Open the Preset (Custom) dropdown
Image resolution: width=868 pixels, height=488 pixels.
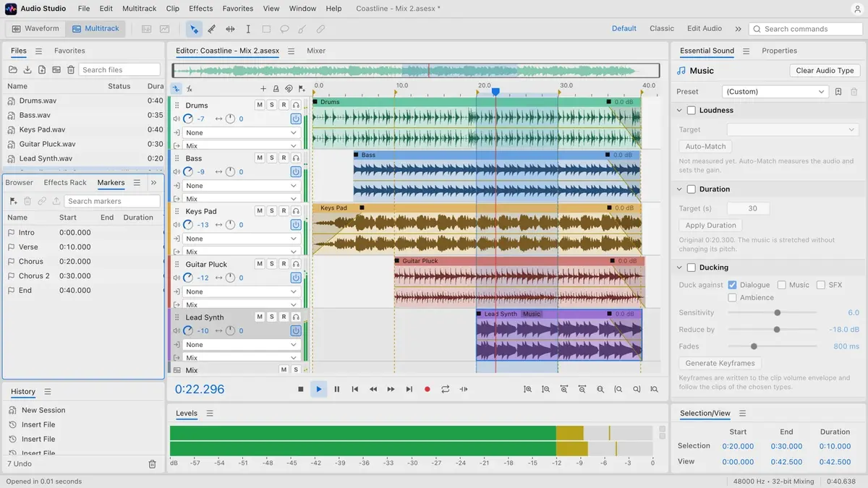click(x=775, y=92)
